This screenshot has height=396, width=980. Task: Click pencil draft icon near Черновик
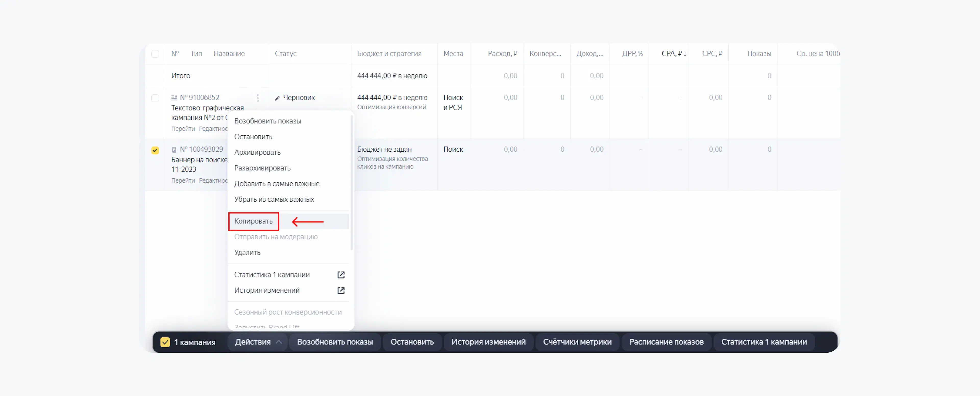pos(277,98)
